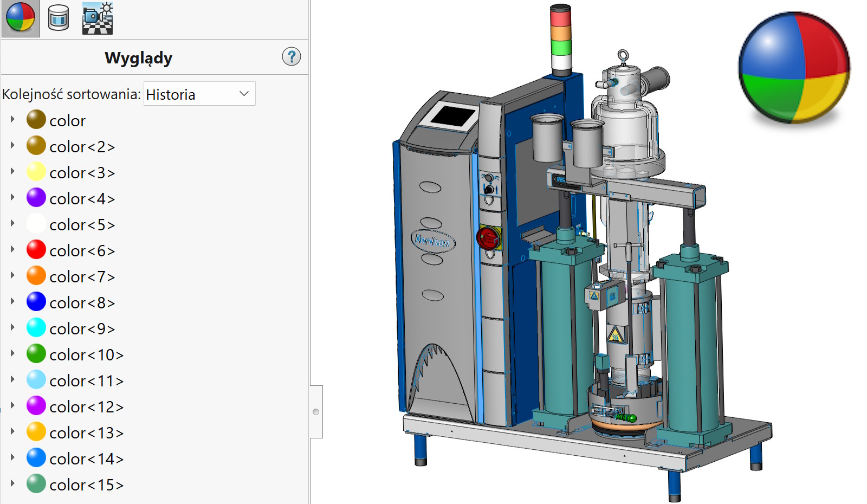
Task: Select the color<14> blue appearance entry
Action: [x=86, y=459]
